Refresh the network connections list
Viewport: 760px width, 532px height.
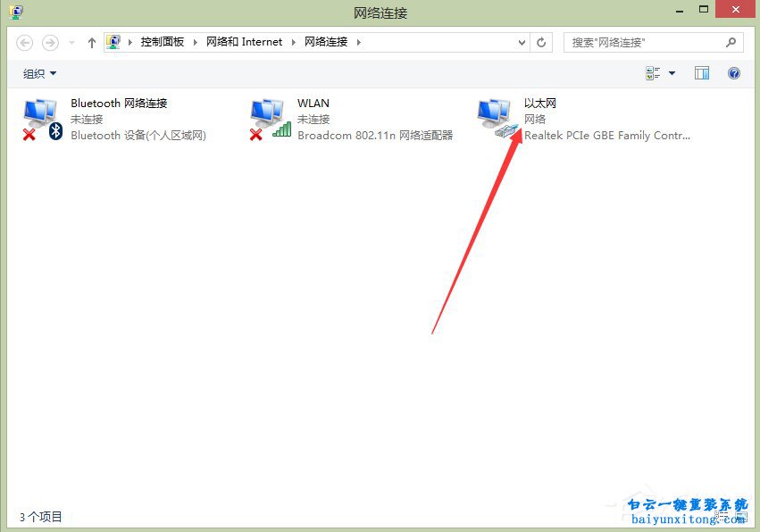pos(541,42)
